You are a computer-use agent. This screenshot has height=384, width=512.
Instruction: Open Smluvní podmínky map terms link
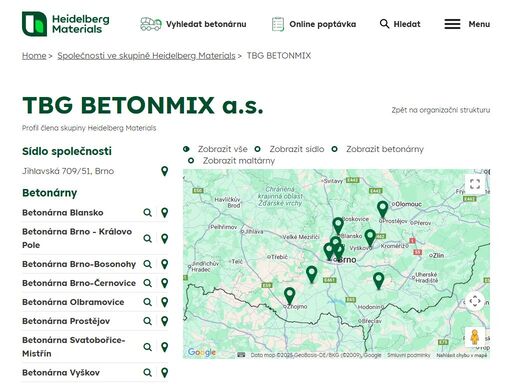pyautogui.click(x=408, y=355)
